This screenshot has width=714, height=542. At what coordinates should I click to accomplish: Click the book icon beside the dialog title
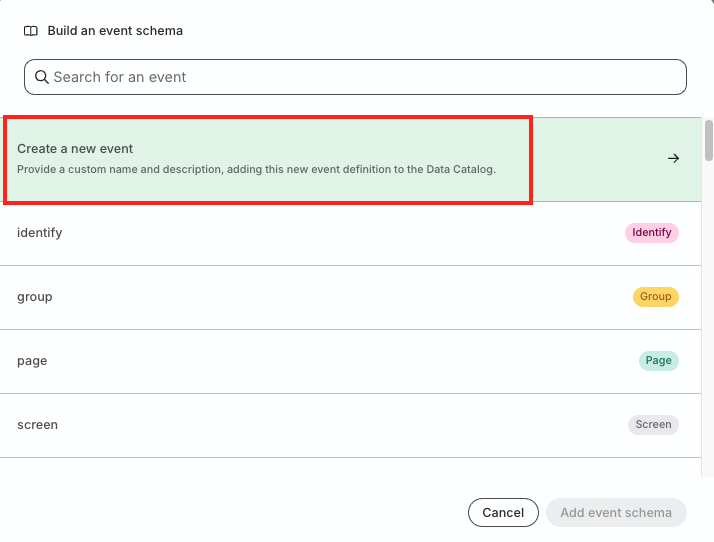(x=31, y=31)
